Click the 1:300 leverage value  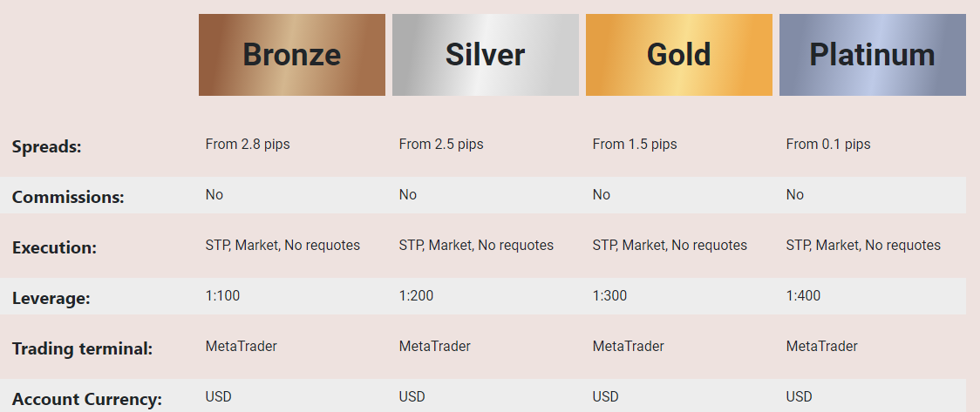coord(609,295)
